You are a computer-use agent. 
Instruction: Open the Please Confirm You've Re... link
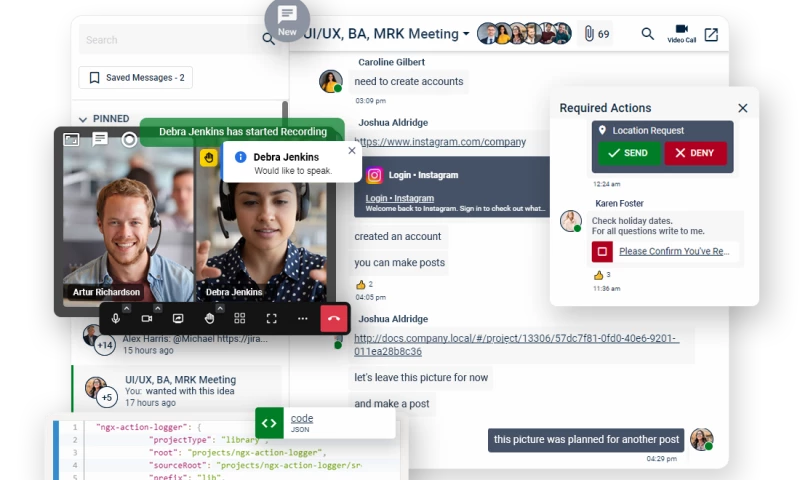coord(674,251)
